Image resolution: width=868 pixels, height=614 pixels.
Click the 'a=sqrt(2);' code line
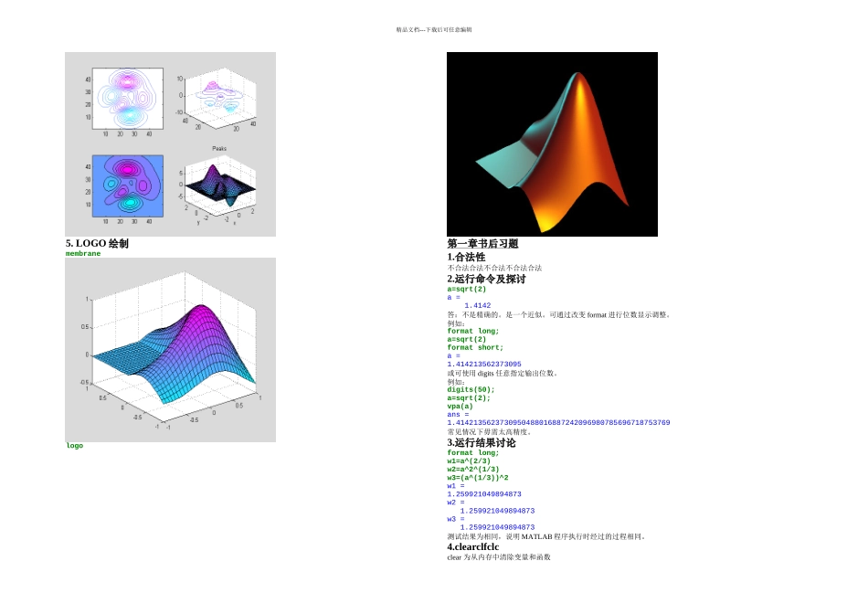click(x=469, y=398)
